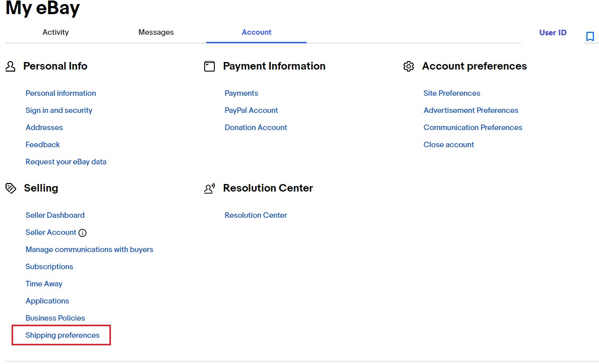The image size is (599, 364).
Task: Click the Resolution Center people icon
Action: click(209, 189)
